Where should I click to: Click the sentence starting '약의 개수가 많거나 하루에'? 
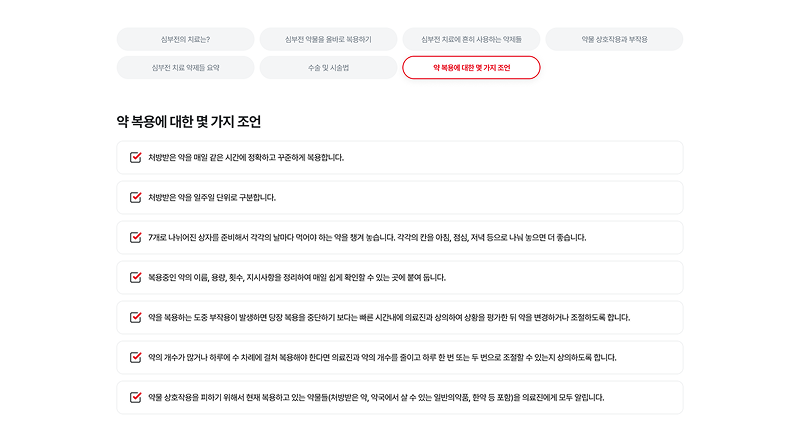click(382, 357)
